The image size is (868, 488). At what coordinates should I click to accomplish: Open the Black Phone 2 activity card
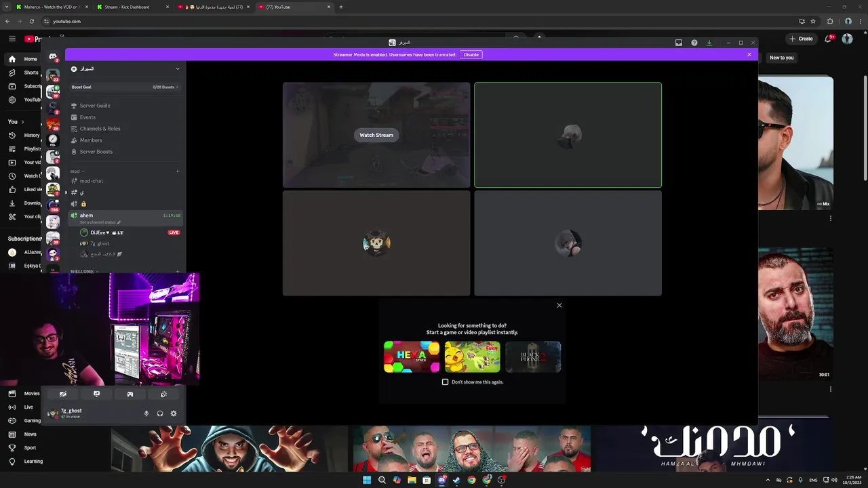(533, 357)
